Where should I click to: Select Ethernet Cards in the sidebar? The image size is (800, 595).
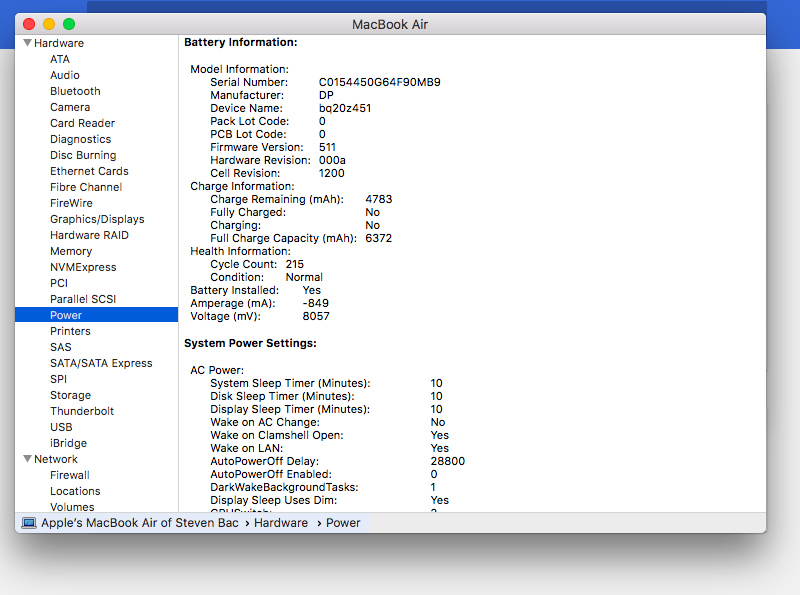89,171
